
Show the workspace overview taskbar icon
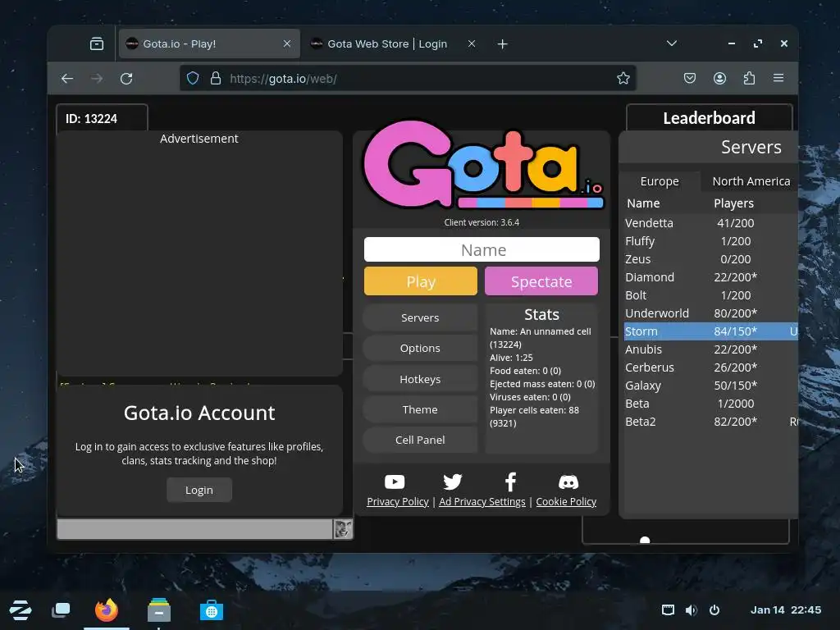tap(61, 610)
